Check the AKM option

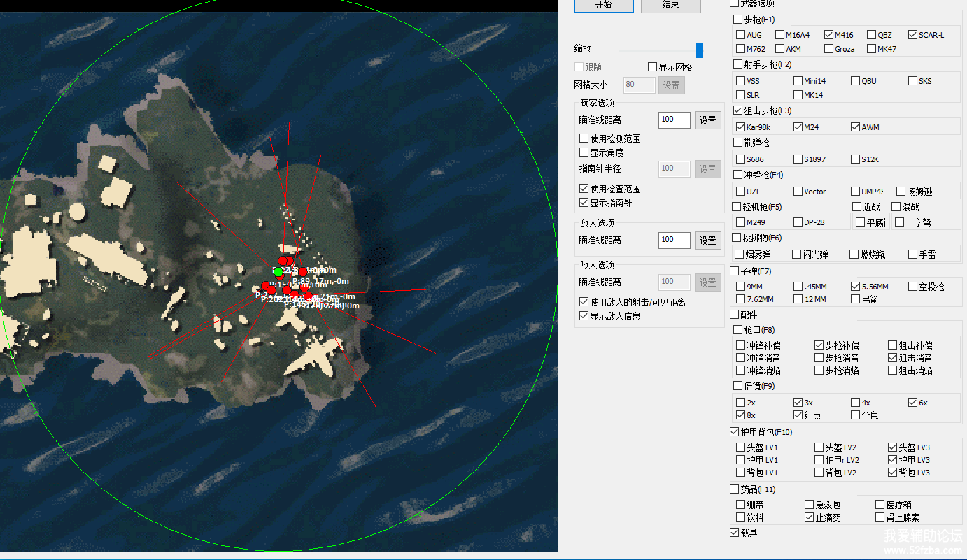[x=780, y=49]
